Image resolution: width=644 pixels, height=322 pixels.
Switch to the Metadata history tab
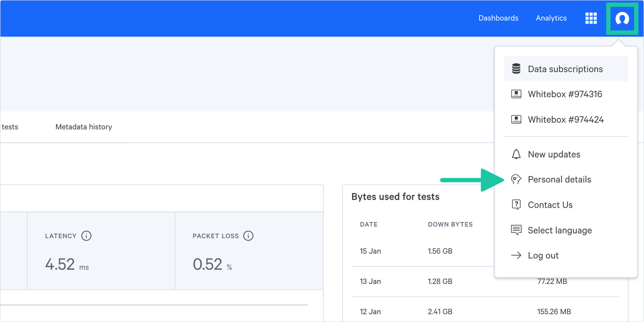pos(84,127)
